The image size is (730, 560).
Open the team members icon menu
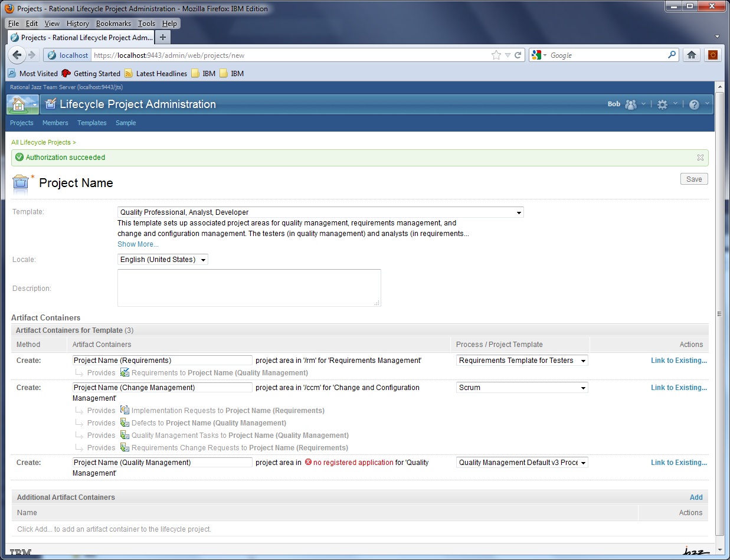(631, 104)
